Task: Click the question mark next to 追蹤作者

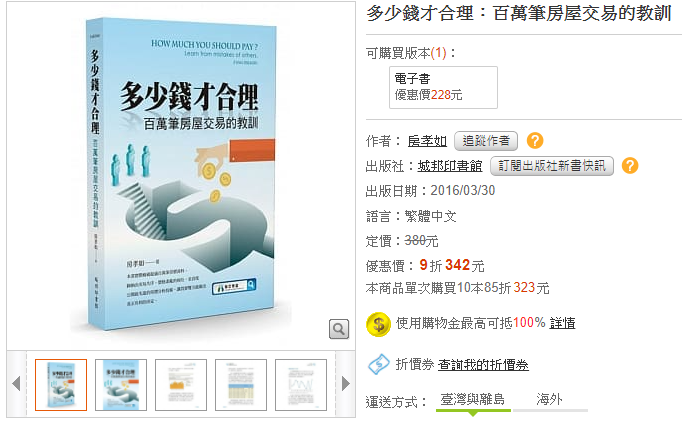Action: coord(535,141)
